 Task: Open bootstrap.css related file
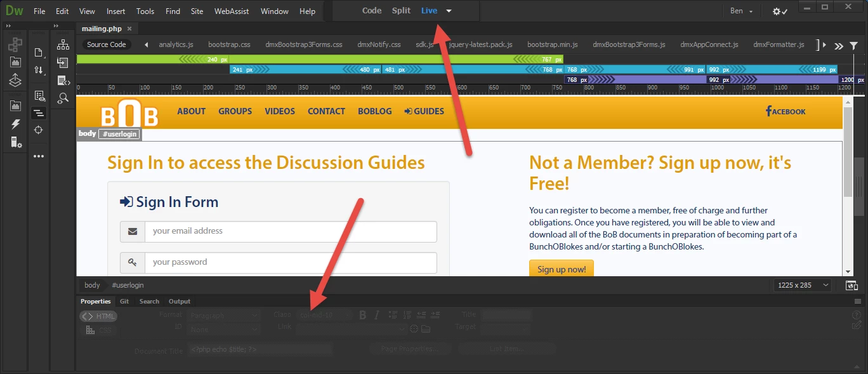click(229, 44)
